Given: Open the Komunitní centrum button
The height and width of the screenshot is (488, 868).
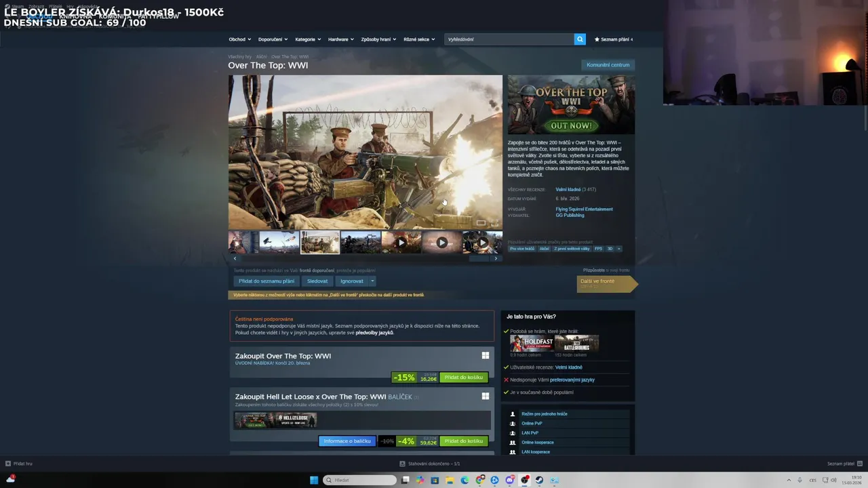Looking at the screenshot, I should click(x=608, y=65).
